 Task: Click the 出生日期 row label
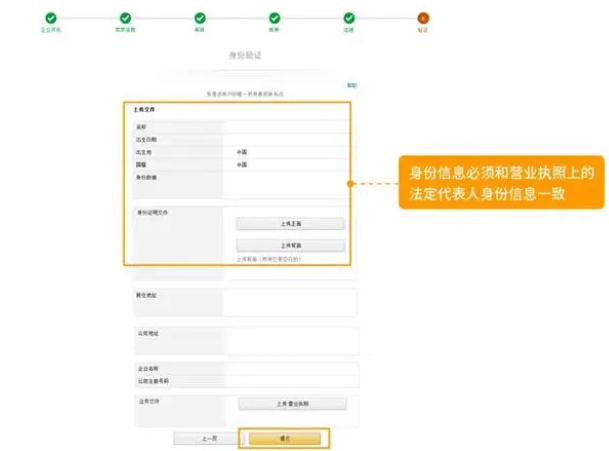point(146,139)
